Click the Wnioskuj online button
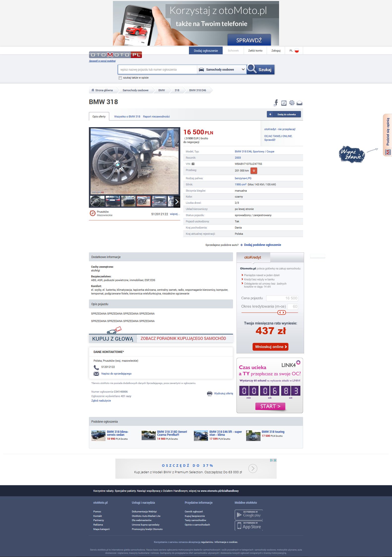The height and width of the screenshot is (557, 392). coord(271,347)
